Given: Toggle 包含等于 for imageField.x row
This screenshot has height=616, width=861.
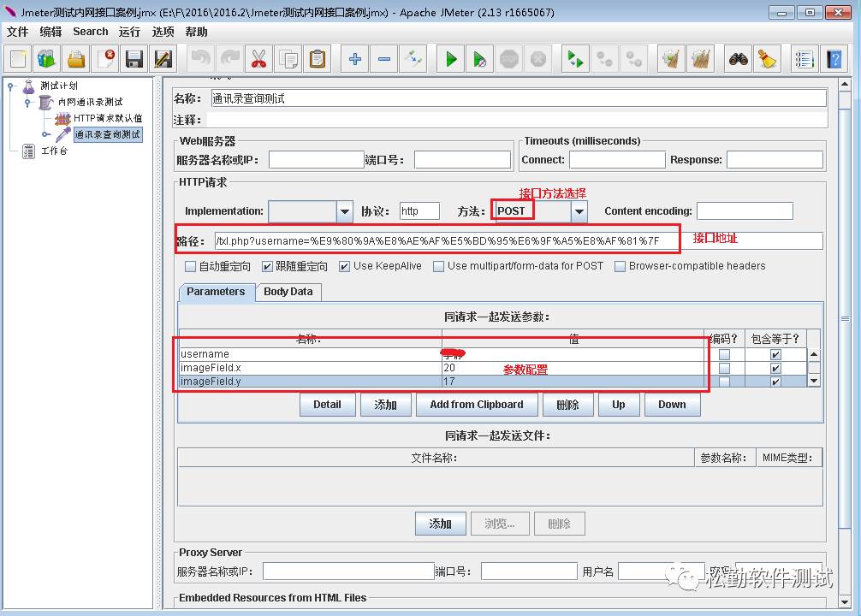Looking at the screenshot, I should [x=775, y=369].
